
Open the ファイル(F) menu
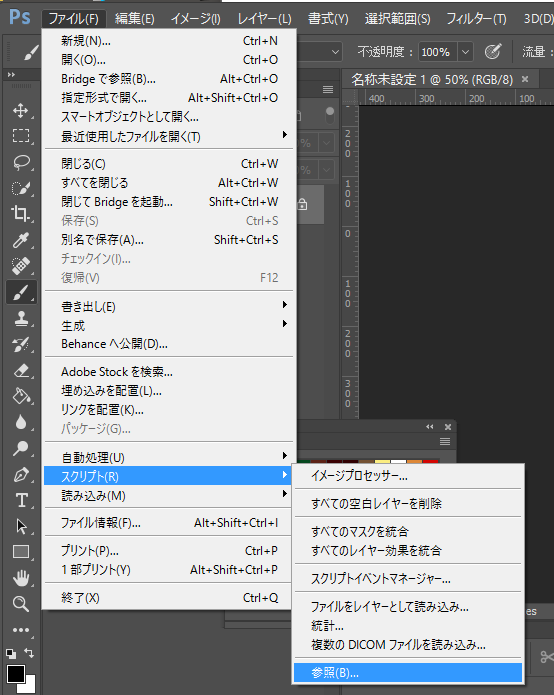click(74, 19)
